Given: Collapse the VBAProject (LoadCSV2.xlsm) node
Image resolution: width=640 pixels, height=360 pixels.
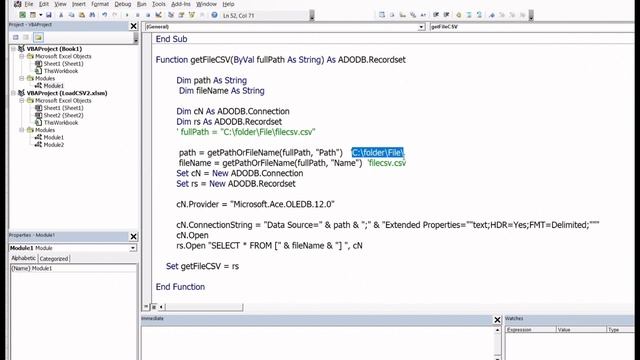Looking at the screenshot, I should click(13, 93).
